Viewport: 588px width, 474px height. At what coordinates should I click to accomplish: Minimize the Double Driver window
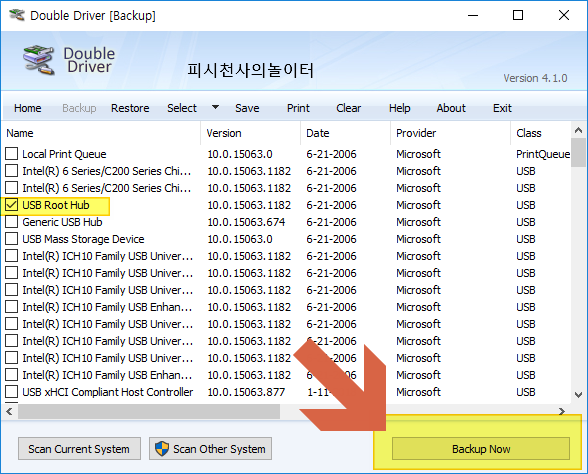point(473,15)
